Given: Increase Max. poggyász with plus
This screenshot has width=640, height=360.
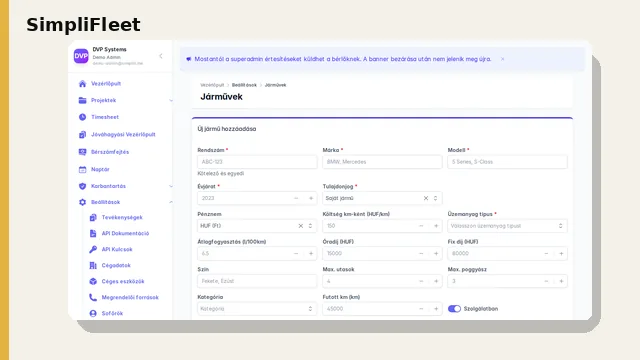Looking at the screenshot, I should pyautogui.click(x=561, y=281).
